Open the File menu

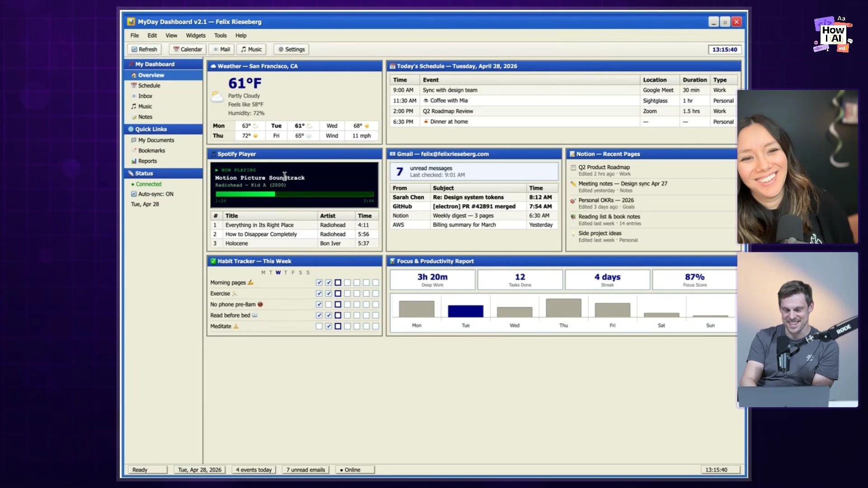(135, 35)
